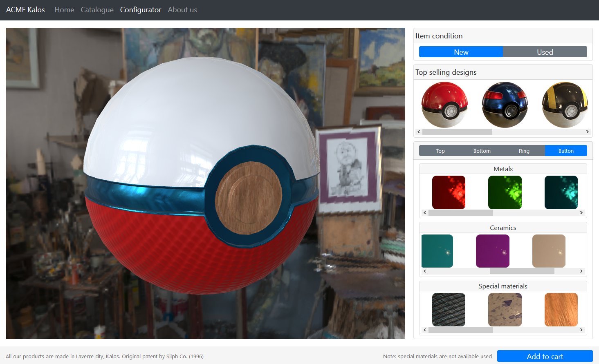Click Ceramics list left scroll arrow
The width and height of the screenshot is (599, 364).
coord(425,271)
